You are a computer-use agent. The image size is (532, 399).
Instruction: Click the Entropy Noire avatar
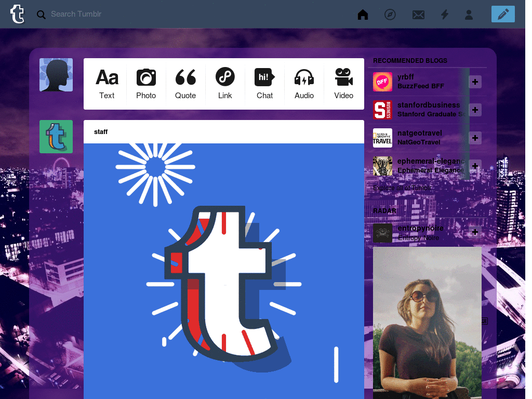pyautogui.click(x=382, y=233)
